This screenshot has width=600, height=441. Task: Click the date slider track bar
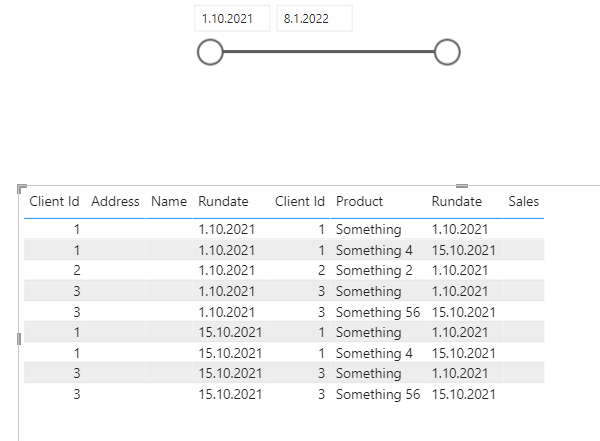[x=329, y=52]
